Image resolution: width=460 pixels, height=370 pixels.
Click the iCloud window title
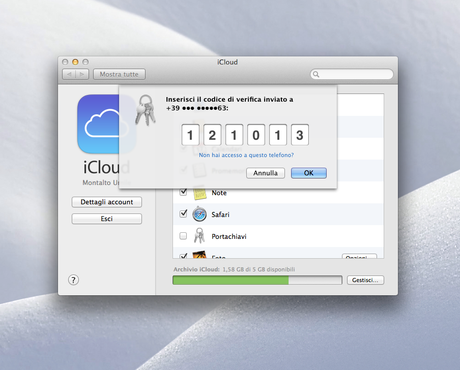click(228, 62)
